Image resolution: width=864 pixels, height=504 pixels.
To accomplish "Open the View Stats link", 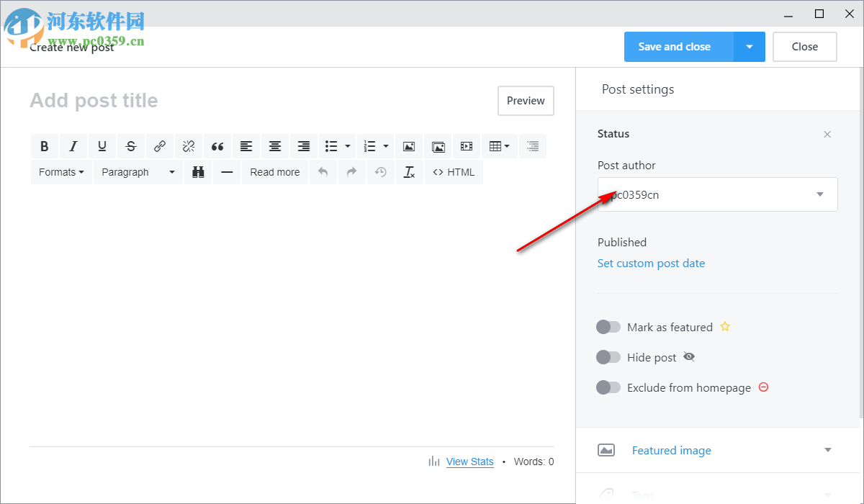I will [469, 462].
